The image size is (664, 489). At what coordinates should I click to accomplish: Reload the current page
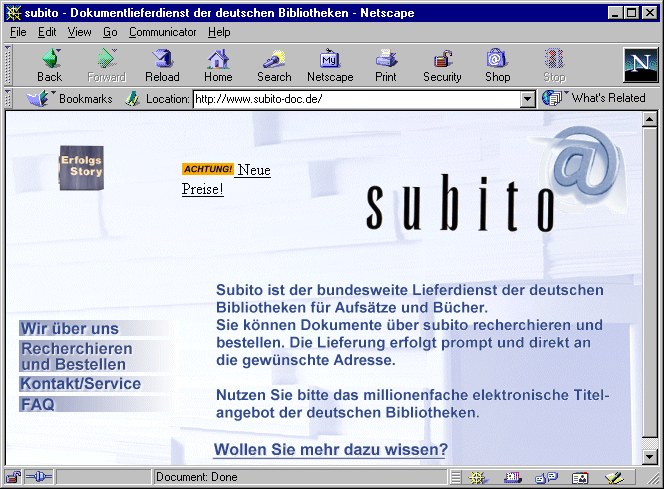(162, 65)
